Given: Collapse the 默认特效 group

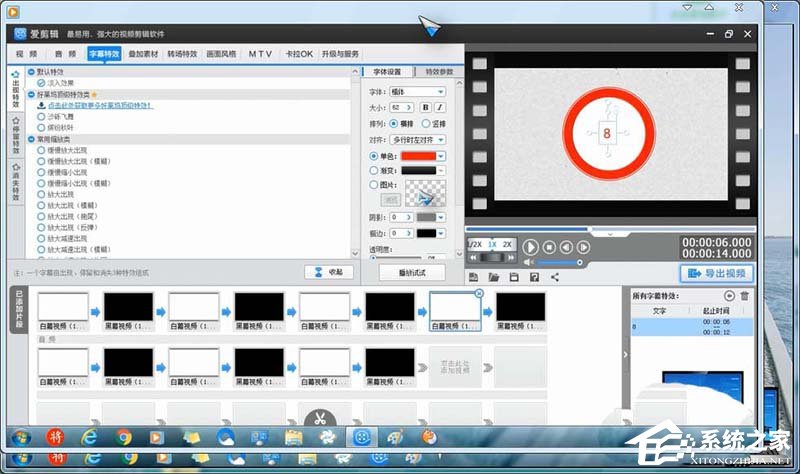Looking at the screenshot, I should 32,72.
